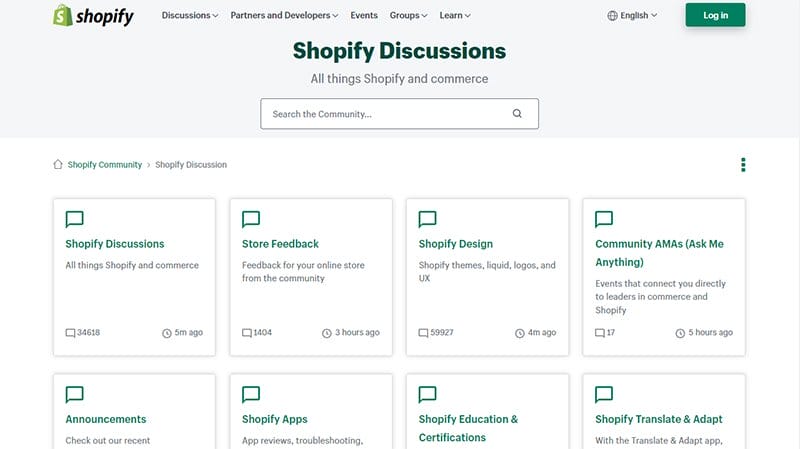Open the Shopify Design board link
The width and height of the screenshot is (800, 449).
pos(456,244)
